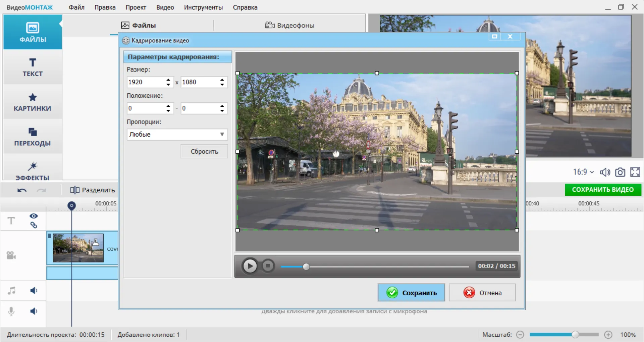This screenshot has width=644, height=342.
Task: Take a snapshot with camera icon
Action: [x=620, y=172]
